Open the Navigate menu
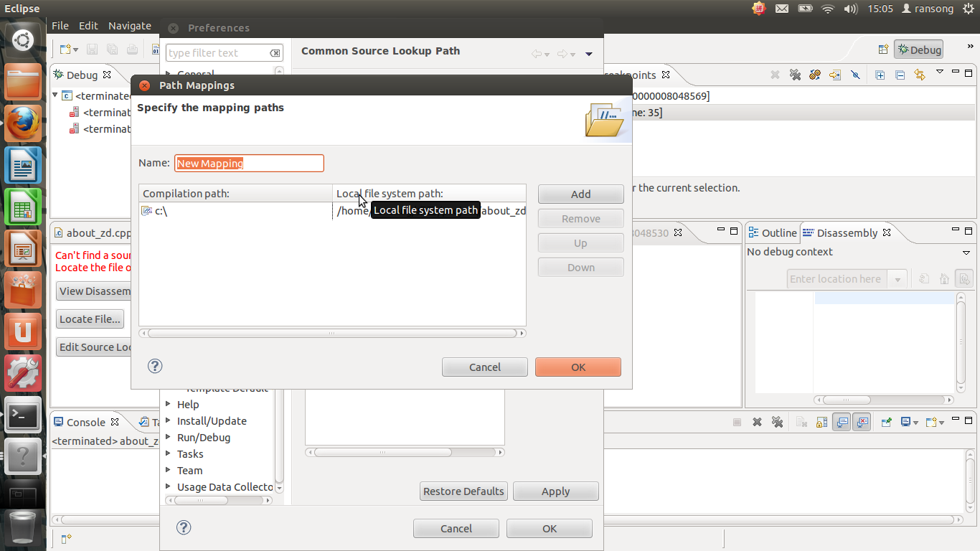The image size is (980, 551). click(x=130, y=26)
